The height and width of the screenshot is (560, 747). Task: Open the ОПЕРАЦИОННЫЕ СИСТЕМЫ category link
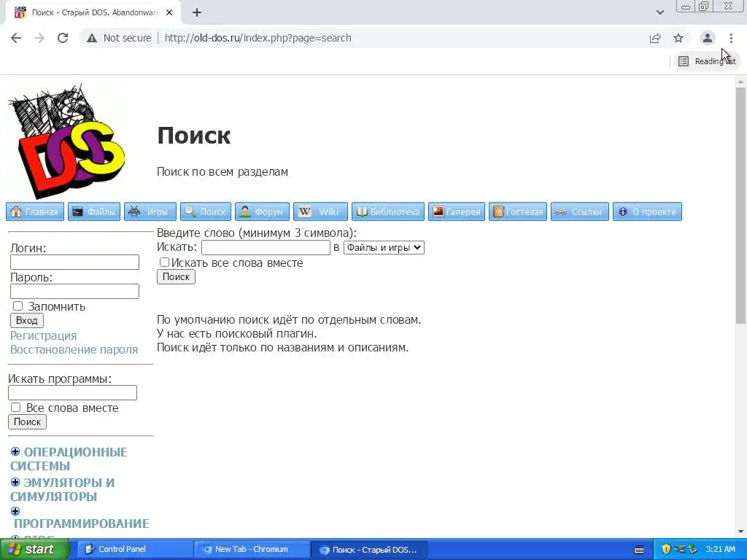[69, 459]
